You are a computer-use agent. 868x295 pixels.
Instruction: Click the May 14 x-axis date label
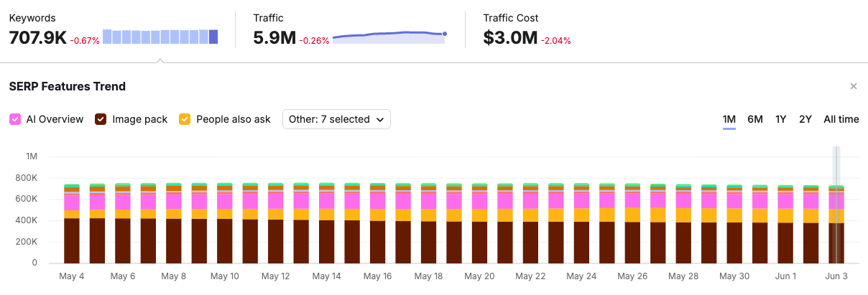327,276
